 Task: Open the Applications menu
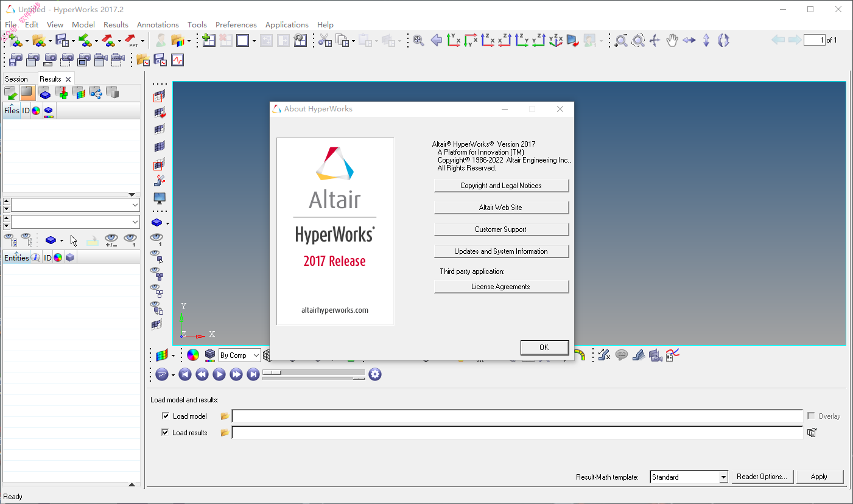[x=287, y=25]
